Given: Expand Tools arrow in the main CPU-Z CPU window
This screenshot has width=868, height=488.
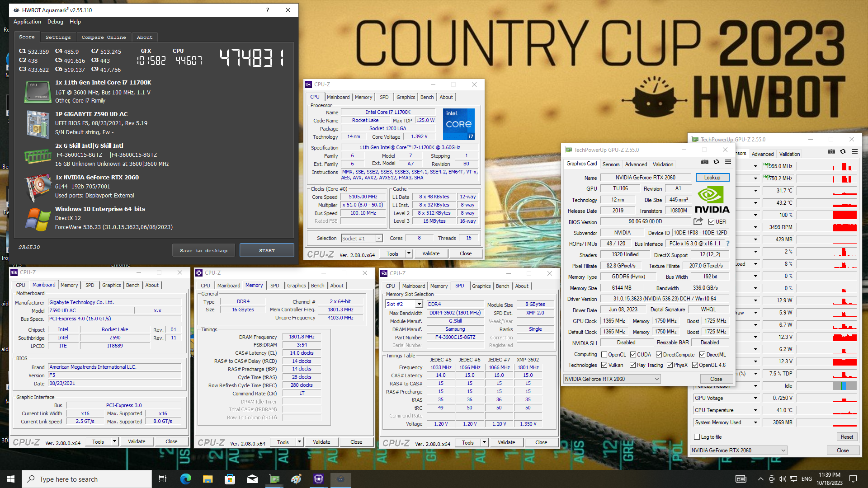Looking at the screenshot, I should tap(409, 253).
